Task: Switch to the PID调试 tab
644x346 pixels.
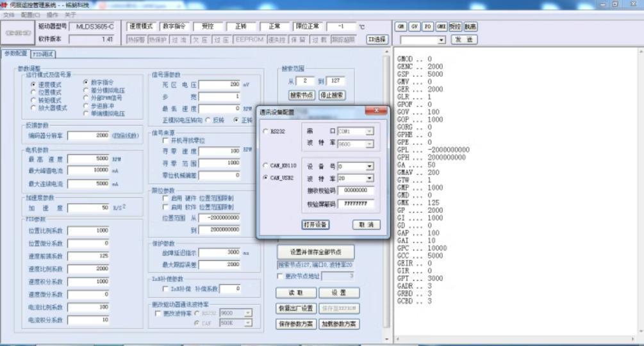Action: click(x=44, y=54)
